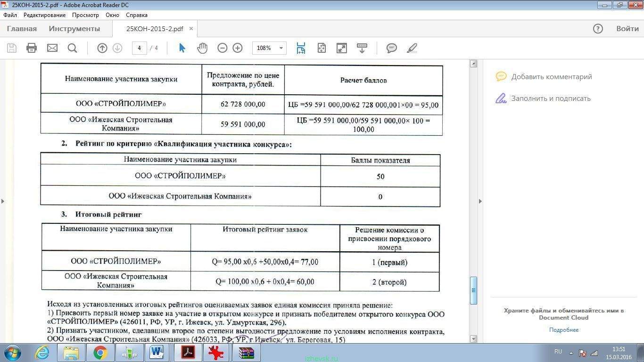Show hidden tray icons arrow
The image size is (644, 362).
571,353
